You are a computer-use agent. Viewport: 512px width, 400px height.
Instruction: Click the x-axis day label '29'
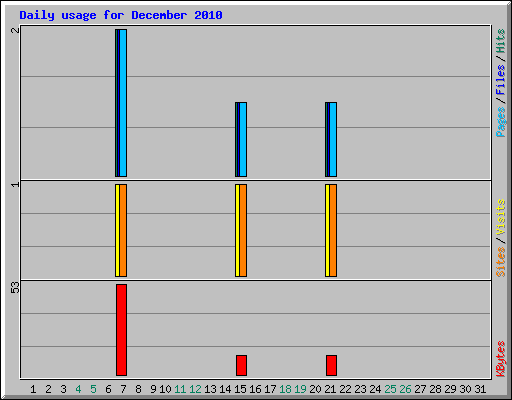tap(450, 389)
